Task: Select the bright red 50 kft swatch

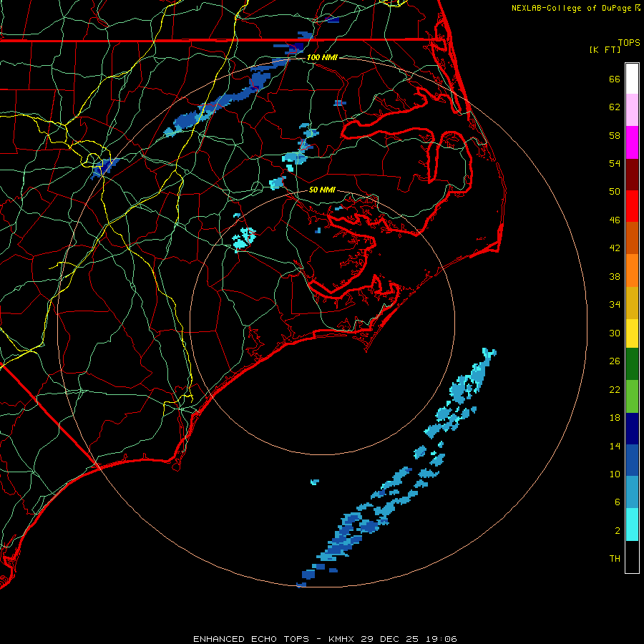Action: pyautogui.click(x=632, y=206)
